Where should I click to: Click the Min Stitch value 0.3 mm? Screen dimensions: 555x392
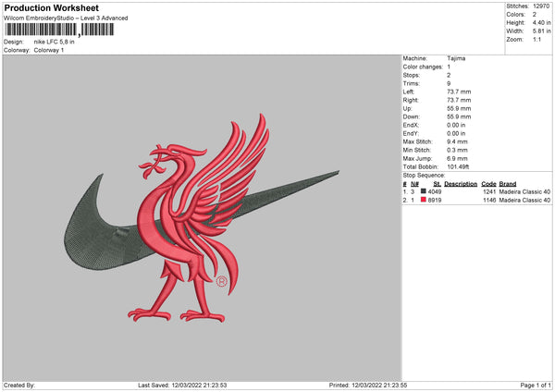pyautogui.click(x=457, y=150)
